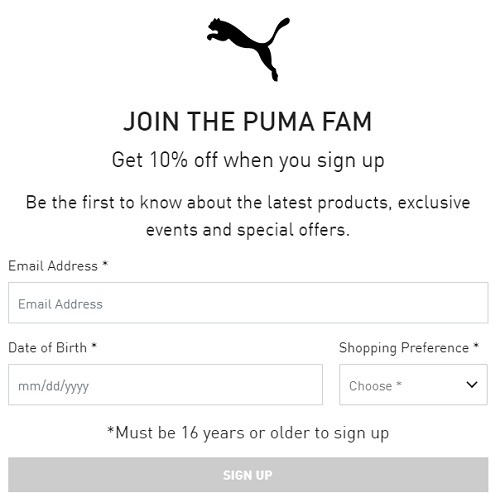Image resolution: width=500 pixels, height=502 pixels.
Task: Click the 'mm/dd/yyyy' placeholder text
Action: 53,386
